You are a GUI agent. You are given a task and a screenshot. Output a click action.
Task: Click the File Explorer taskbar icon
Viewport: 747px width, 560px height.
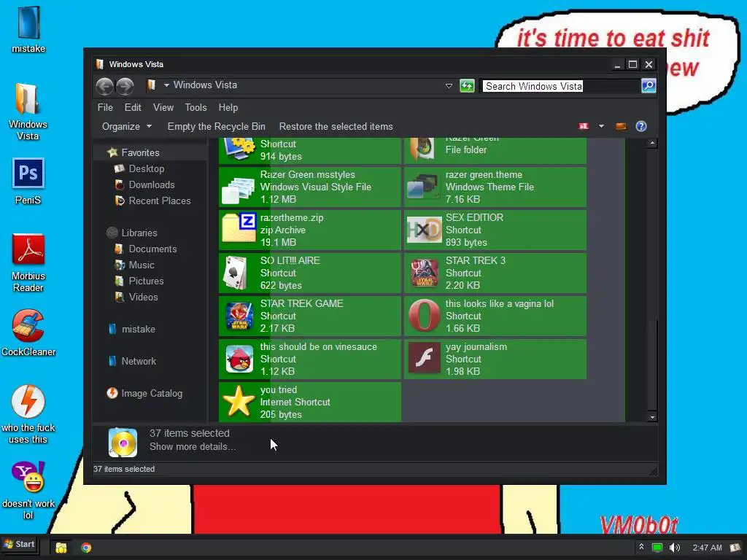[x=61, y=548]
